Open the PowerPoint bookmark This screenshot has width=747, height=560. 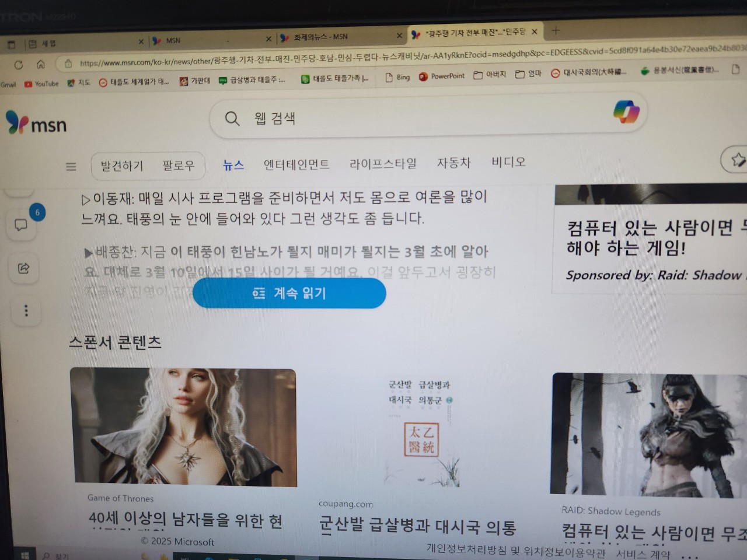(x=442, y=76)
